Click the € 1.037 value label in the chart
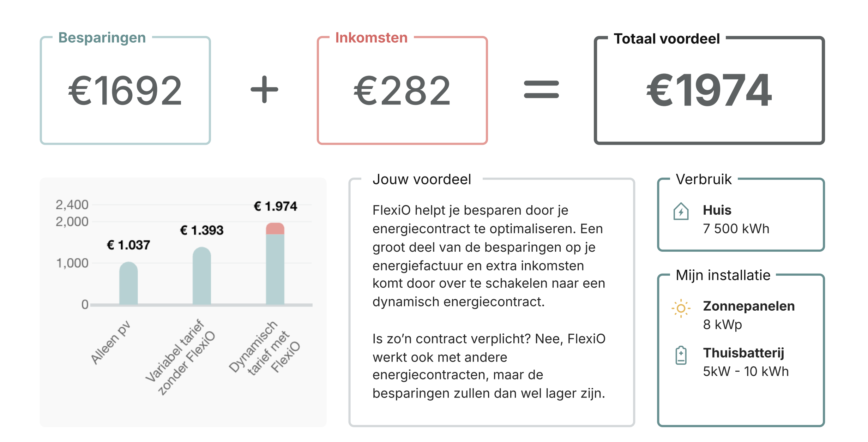868x442 pixels. (x=128, y=245)
